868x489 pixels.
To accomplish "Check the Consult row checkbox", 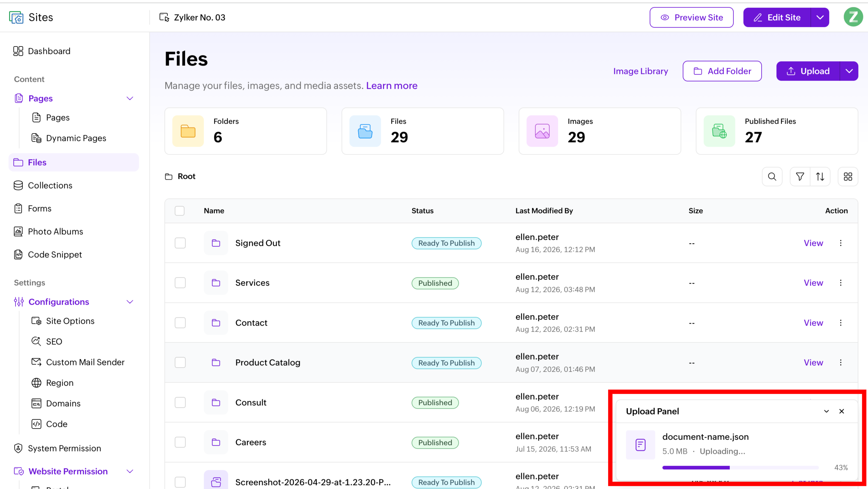I will 180,403.
